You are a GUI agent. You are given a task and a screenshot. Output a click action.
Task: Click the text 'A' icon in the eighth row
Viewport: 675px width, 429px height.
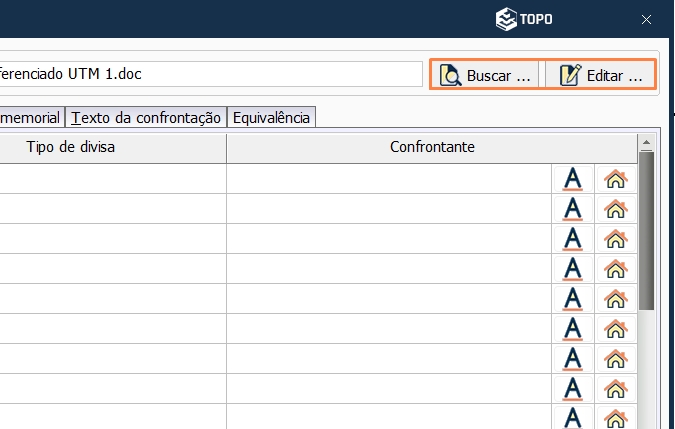(x=573, y=389)
